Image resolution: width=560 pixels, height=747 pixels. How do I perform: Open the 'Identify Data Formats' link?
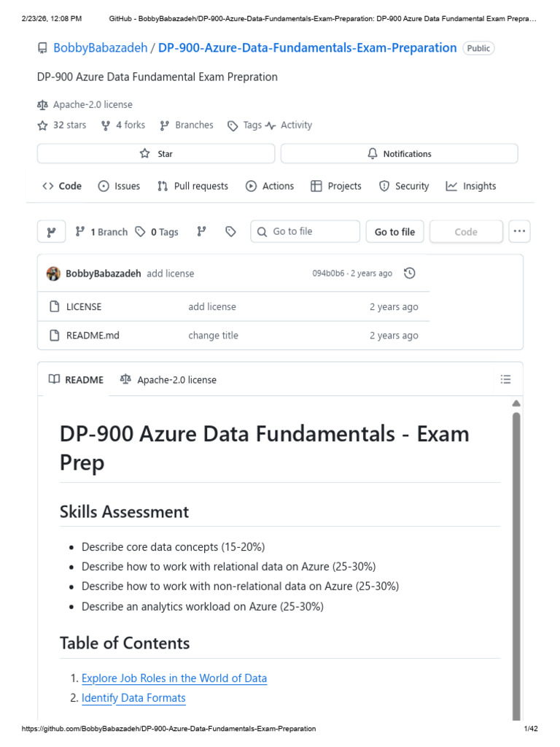coord(133,698)
